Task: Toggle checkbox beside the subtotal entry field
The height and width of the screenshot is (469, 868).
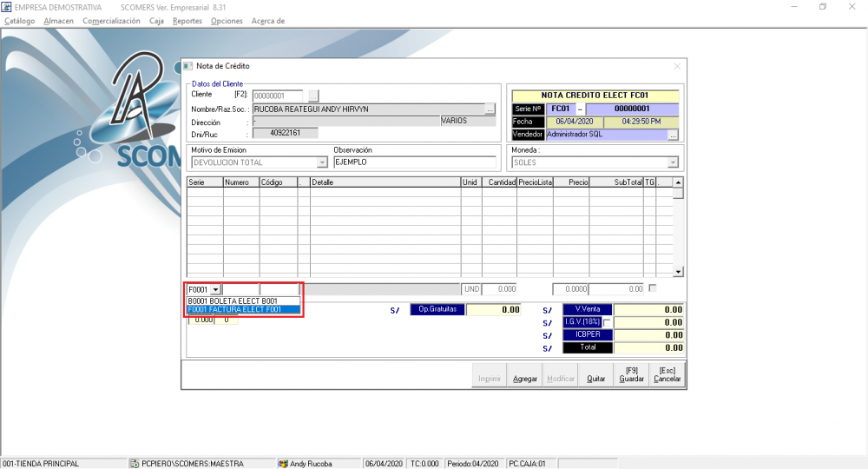Action: (653, 288)
